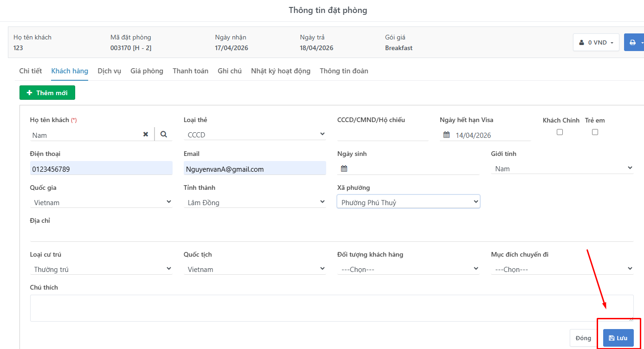The width and height of the screenshot is (644, 349).
Task: Click the Địa chỉ address field
Action: pyautogui.click(x=332, y=235)
